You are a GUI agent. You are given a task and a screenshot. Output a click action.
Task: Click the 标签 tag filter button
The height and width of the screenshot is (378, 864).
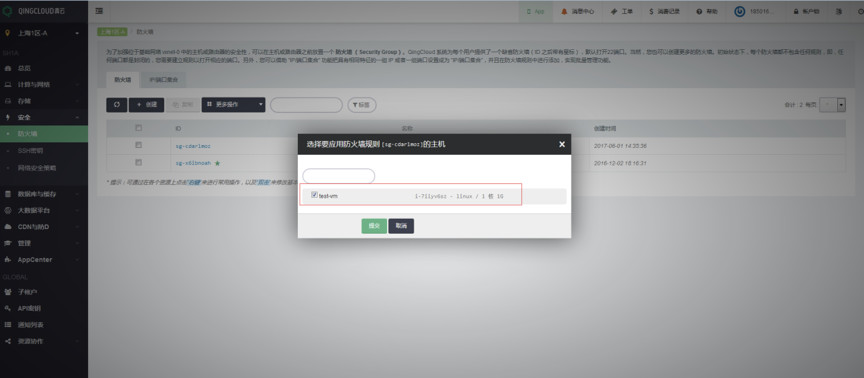click(x=361, y=105)
